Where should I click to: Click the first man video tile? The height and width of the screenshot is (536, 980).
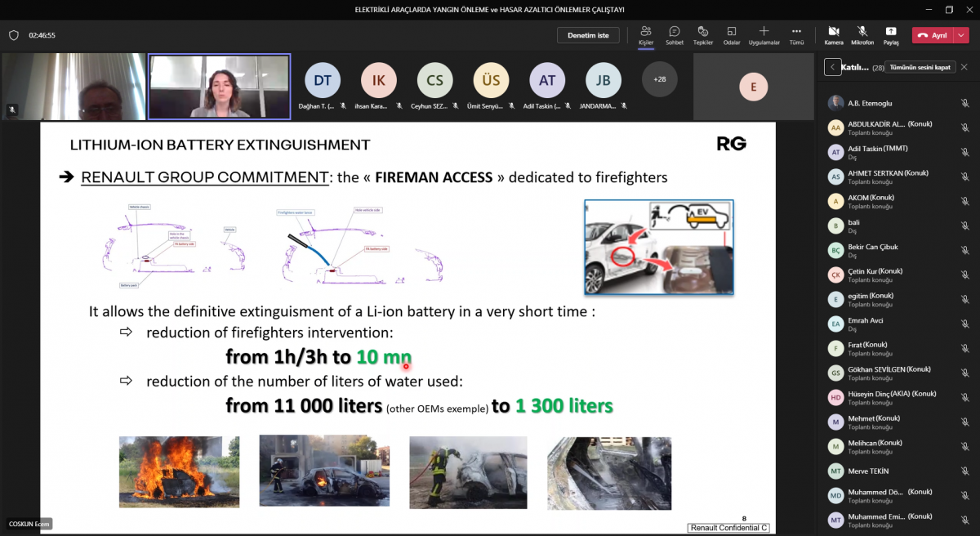coord(73,87)
